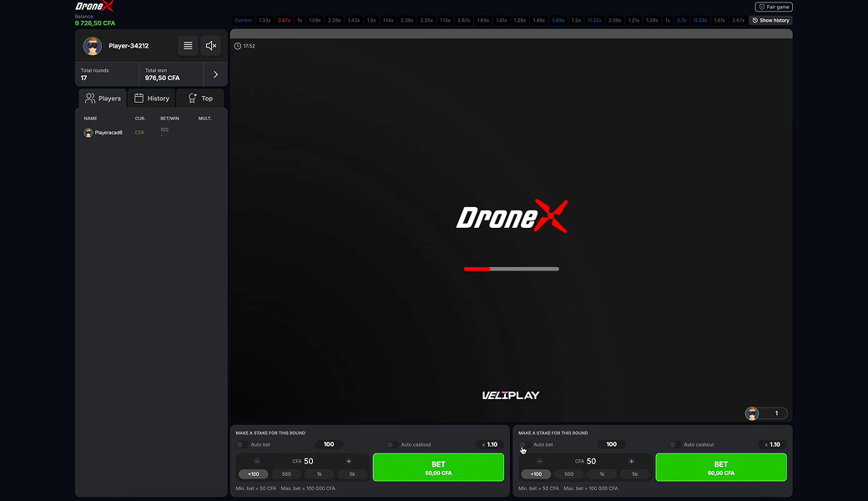Click the players count indicator above the bet panel
This screenshot has height=501, width=868.
[x=765, y=412]
